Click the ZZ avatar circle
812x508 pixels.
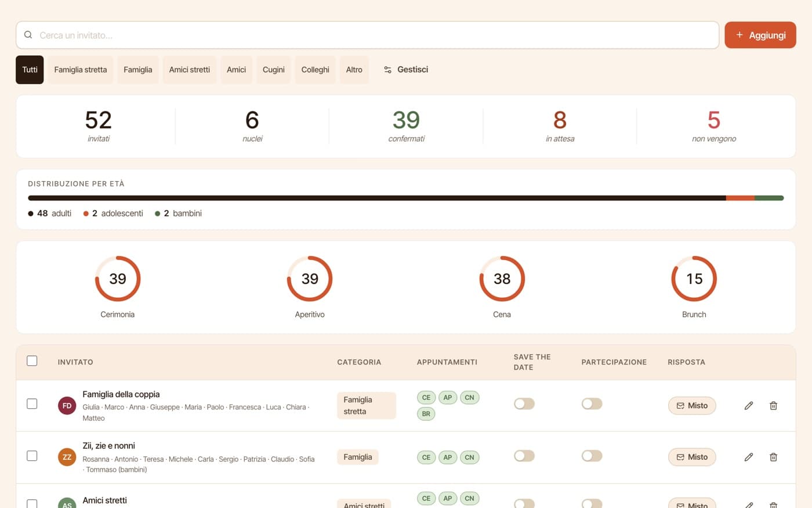pyautogui.click(x=67, y=457)
